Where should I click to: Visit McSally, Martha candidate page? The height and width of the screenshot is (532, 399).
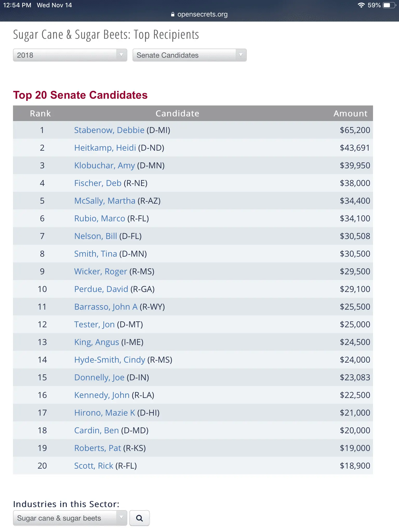click(x=105, y=201)
